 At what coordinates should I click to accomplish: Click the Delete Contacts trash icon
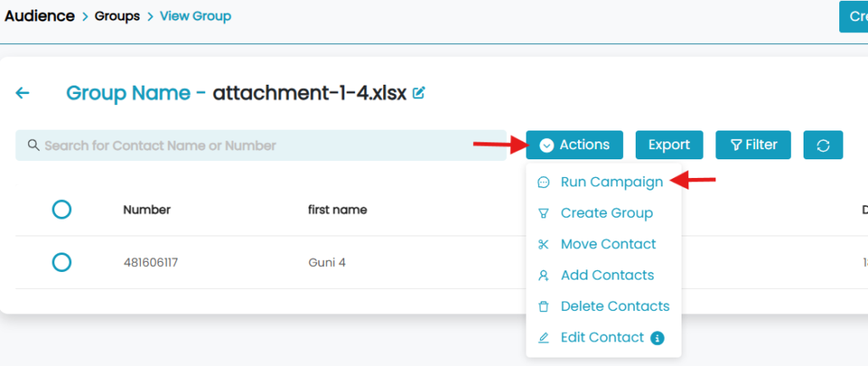pyautogui.click(x=543, y=307)
